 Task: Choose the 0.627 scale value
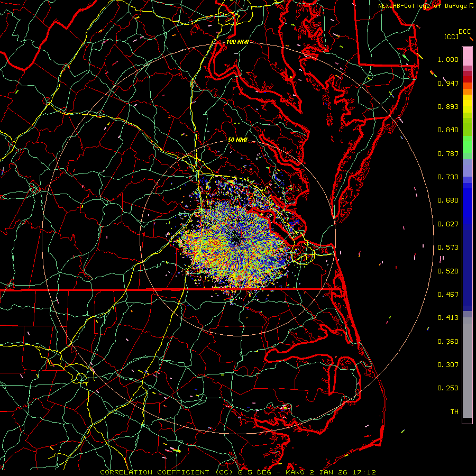448,224
